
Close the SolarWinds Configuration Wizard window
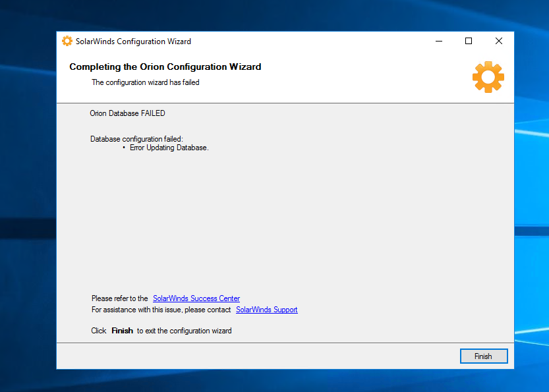[499, 41]
